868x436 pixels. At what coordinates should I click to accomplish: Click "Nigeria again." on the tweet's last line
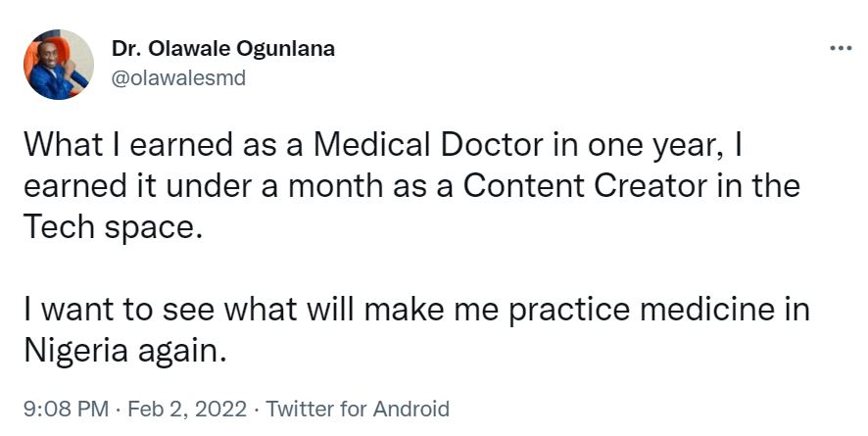point(124,348)
